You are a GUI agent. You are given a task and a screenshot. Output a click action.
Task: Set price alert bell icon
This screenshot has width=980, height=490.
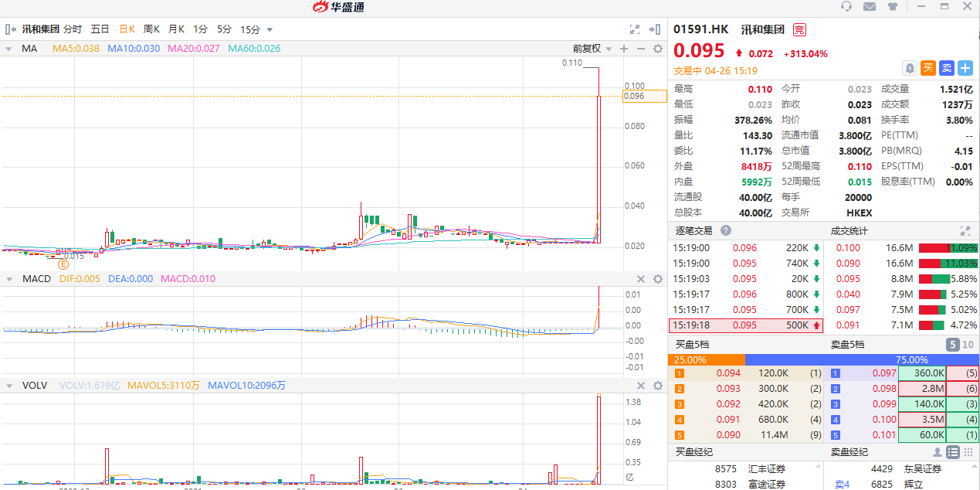[x=910, y=68]
